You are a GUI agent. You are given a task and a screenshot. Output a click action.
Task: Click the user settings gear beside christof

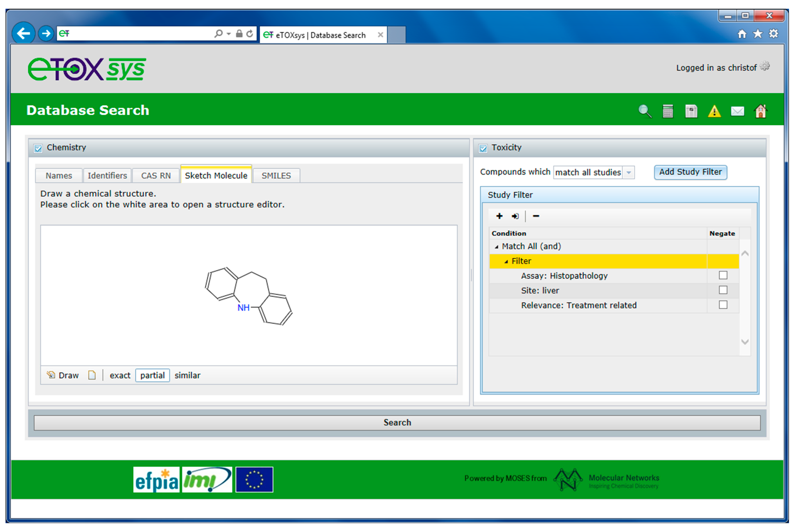(765, 66)
